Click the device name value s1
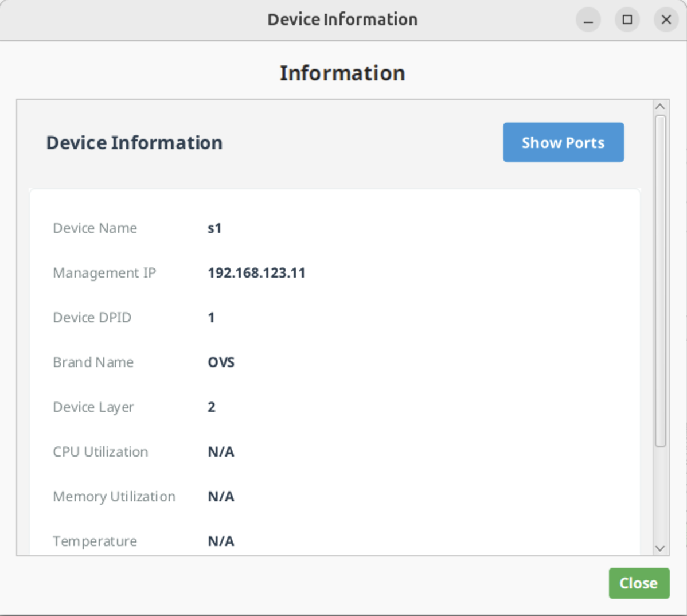Image resolution: width=687 pixels, height=616 pixels. tap(214, 228)
